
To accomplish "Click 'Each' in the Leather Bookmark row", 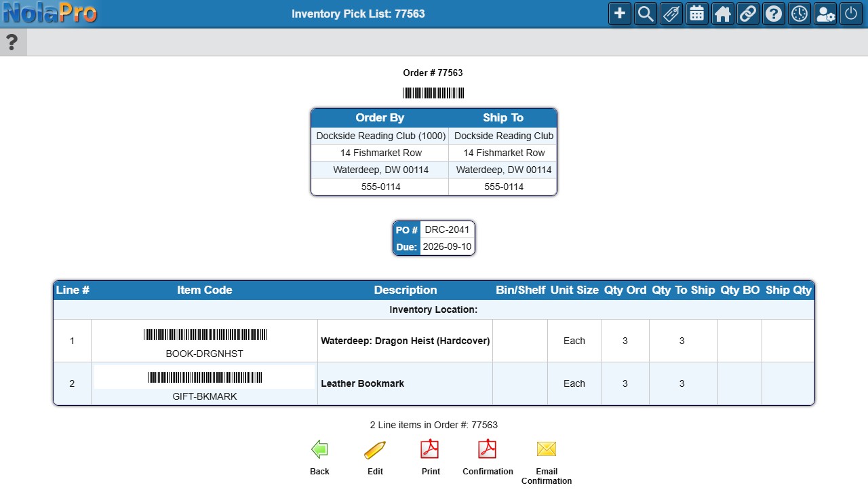I will [x=574, y=383].
